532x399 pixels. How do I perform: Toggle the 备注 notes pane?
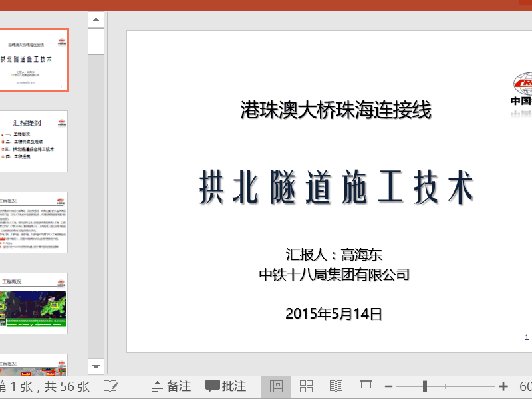click(x=171, y=386)
